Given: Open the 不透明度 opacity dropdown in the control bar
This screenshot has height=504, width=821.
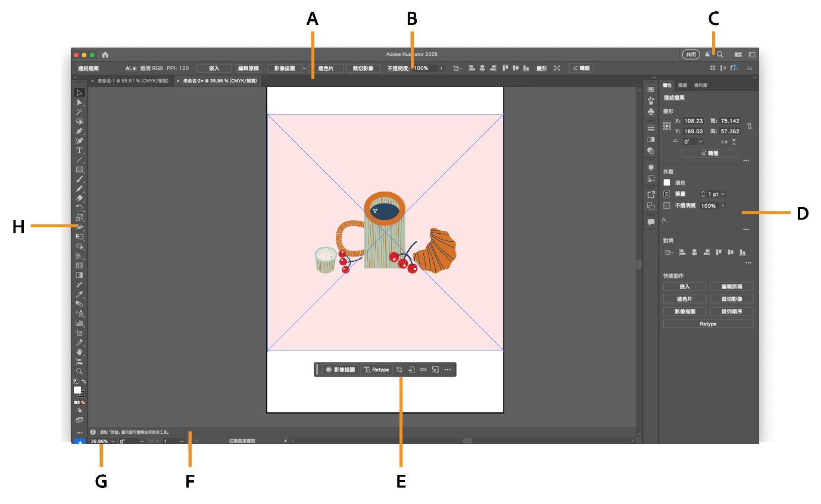Looking at the screenshot, I should coord(440,68).
